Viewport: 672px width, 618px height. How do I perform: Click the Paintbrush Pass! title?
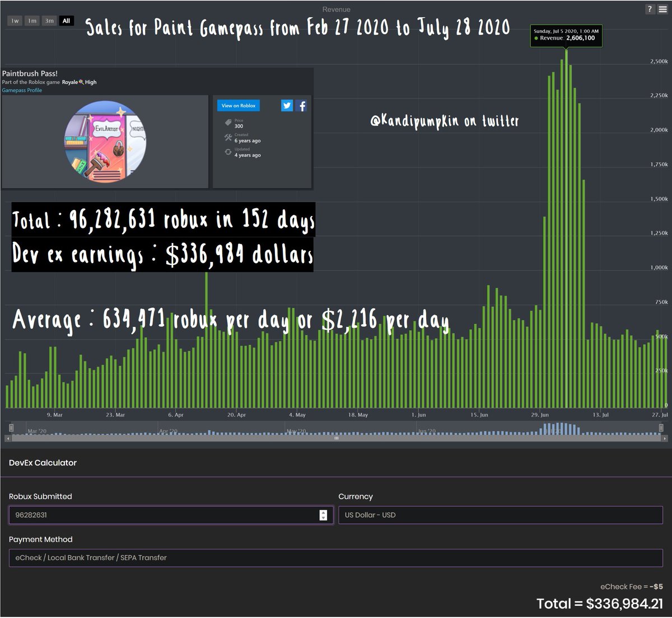point(30,73)
